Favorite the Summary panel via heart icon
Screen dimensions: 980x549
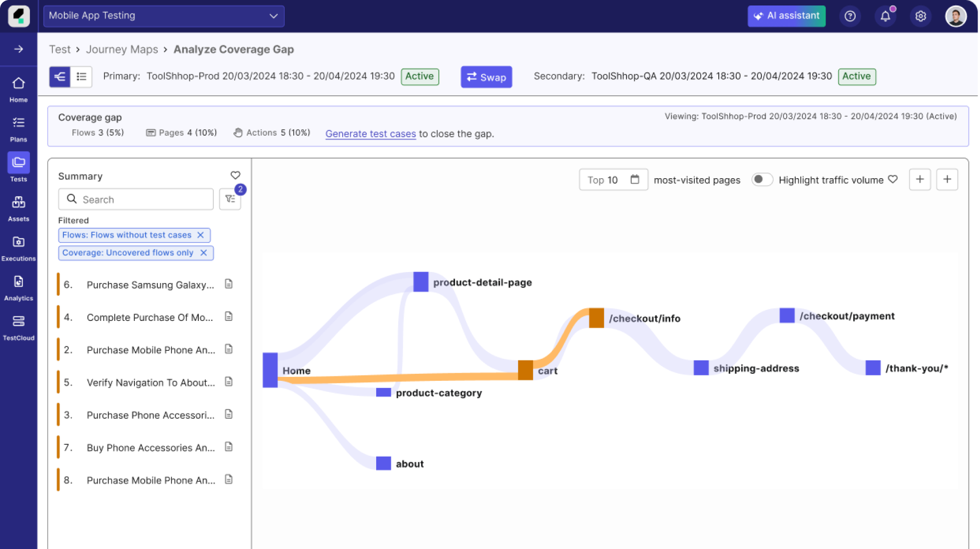point(235,175)
